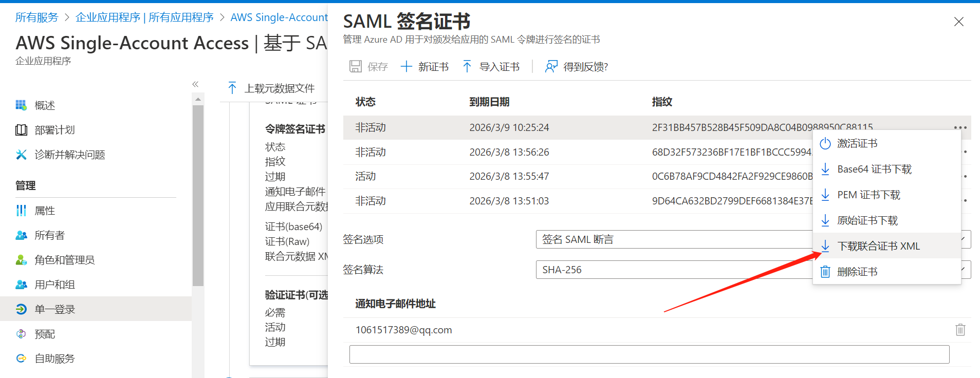
Task: Open 企业应用程序 | 所有应用程序 breadcrumb
Action: click(144, 17)
